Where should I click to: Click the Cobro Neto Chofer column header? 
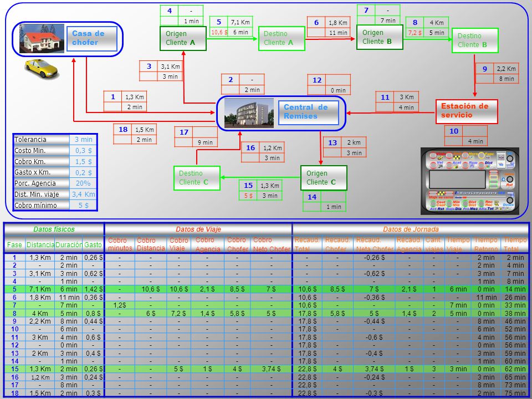(x=272, y=244)
